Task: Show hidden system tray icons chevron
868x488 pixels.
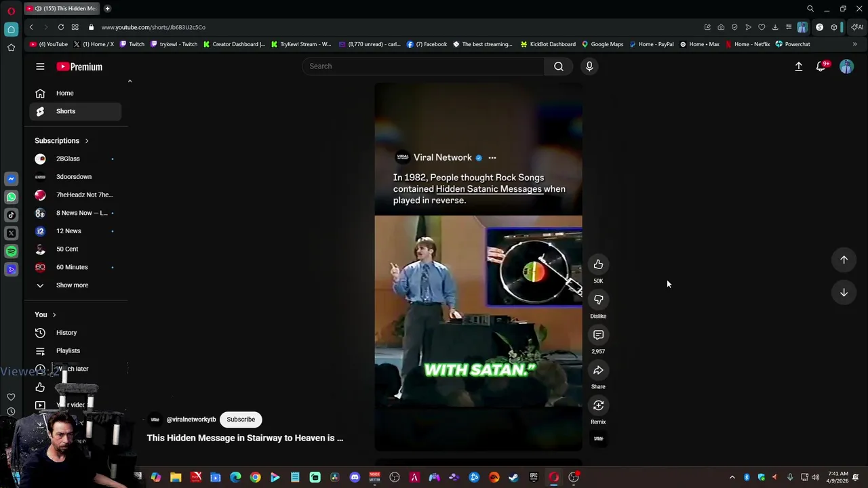Action: pyautogui.click(x=732, y=477)
